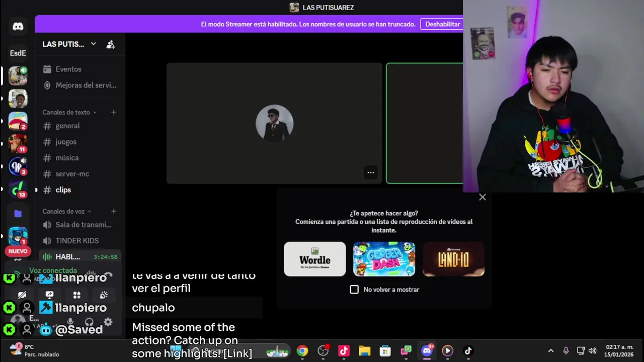Open the purple server folder
Image resolution: width=644 pixels, height=362 pixels.
click(x=18, y=213)
